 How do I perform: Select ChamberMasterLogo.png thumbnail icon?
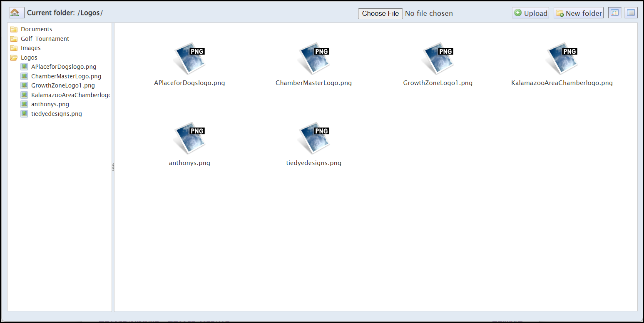point(314,58)
